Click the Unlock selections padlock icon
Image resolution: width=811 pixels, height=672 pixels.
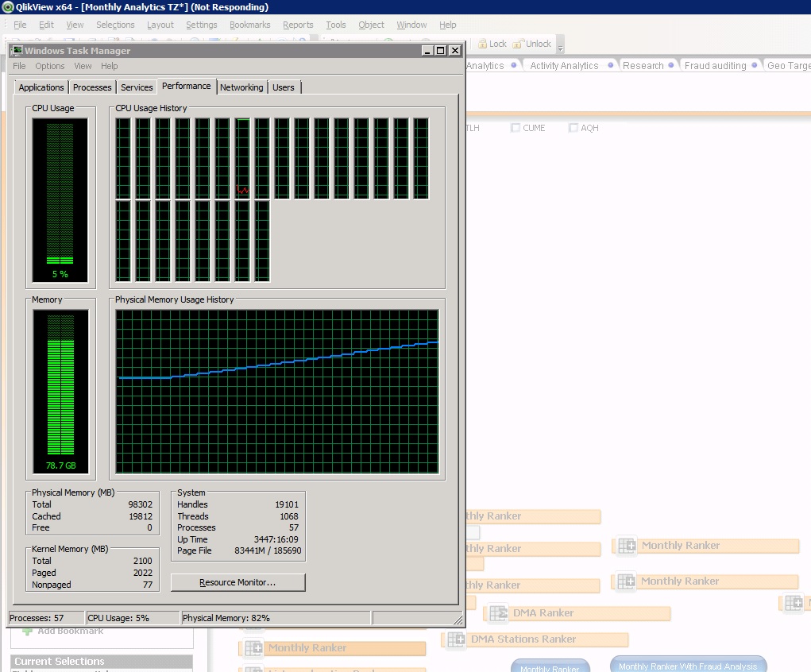coord(518,44)
